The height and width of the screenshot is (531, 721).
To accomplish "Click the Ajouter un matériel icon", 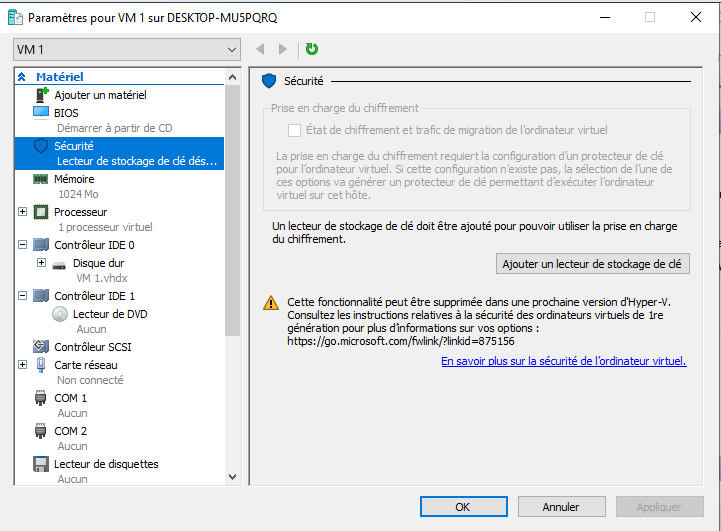I will click(41, 95).
